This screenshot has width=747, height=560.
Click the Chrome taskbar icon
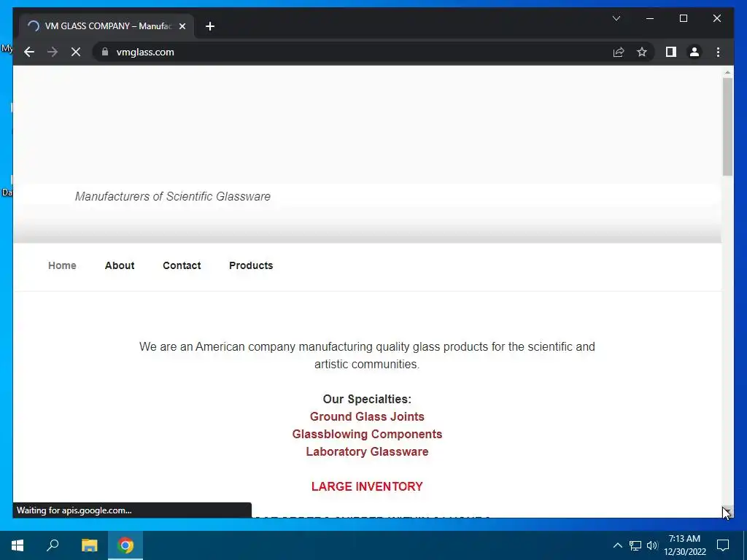125,545
